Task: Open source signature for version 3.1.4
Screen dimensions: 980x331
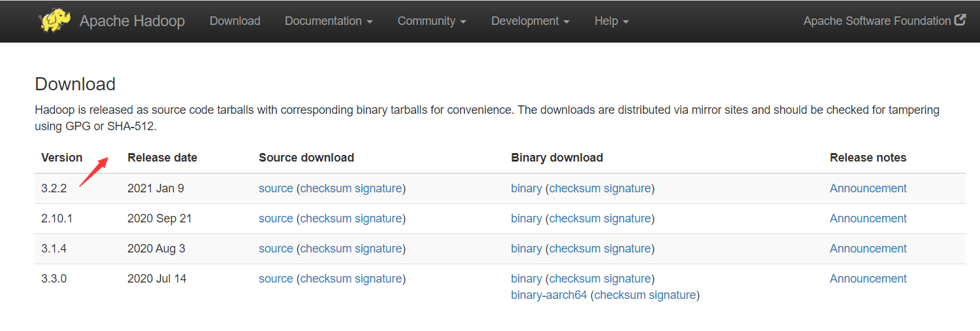Action: (x=378, y=249)
